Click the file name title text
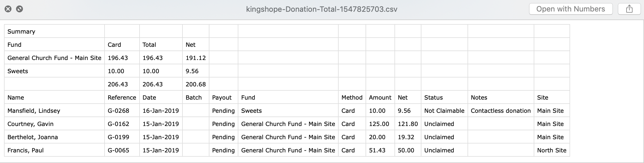 (x=322, y=9)
